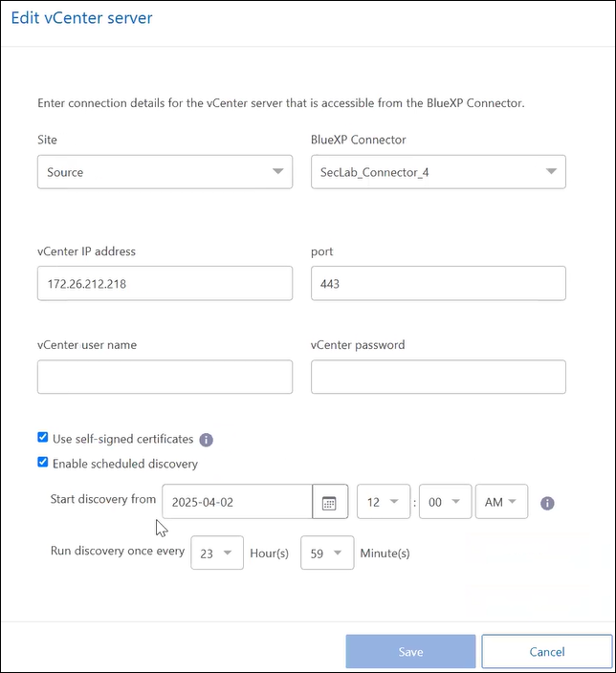Open interval hours dropdown showing 23
The width and height of the screenshot is (616, 673).
[217, 553]
